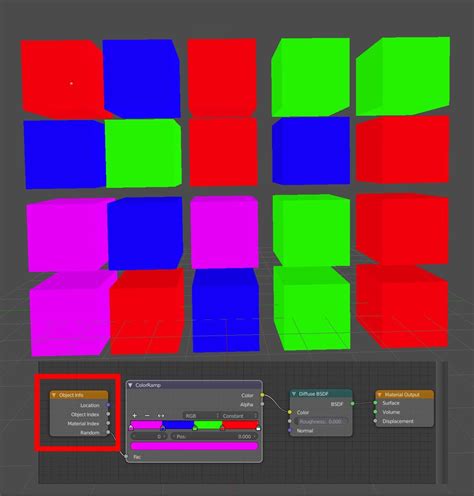Select the green stop on the color ramp

[195, 428]
